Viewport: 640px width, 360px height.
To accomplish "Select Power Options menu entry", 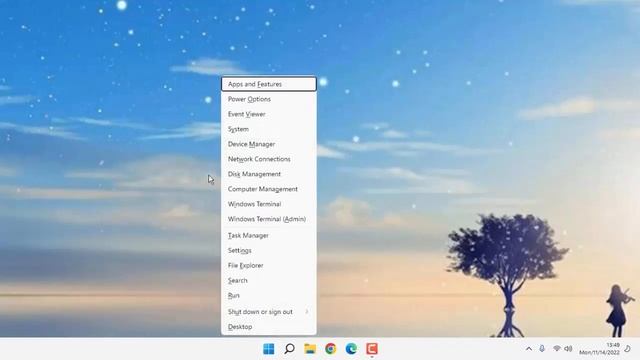I will click(269, 99).
